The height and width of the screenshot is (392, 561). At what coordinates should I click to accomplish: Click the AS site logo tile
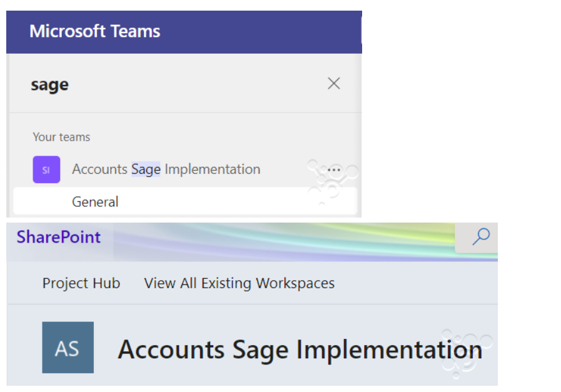[x=68, y=347]
